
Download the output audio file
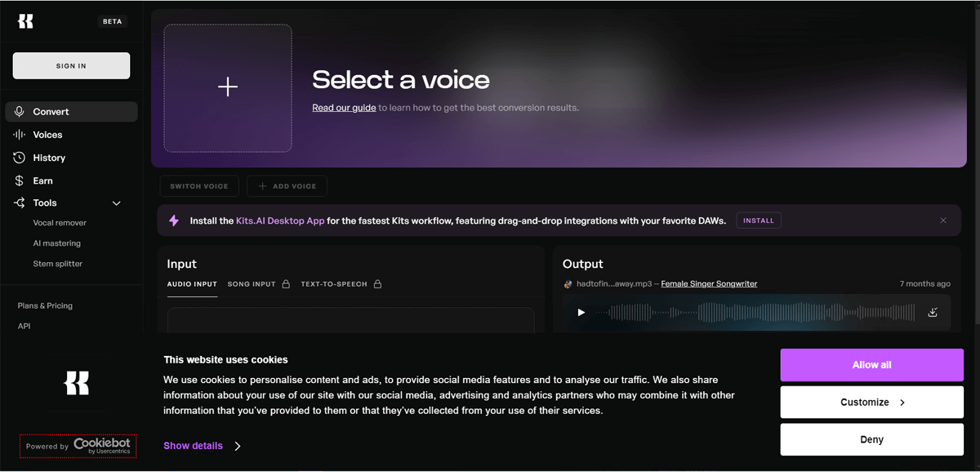pyautogui.click(x=933, y=312)
